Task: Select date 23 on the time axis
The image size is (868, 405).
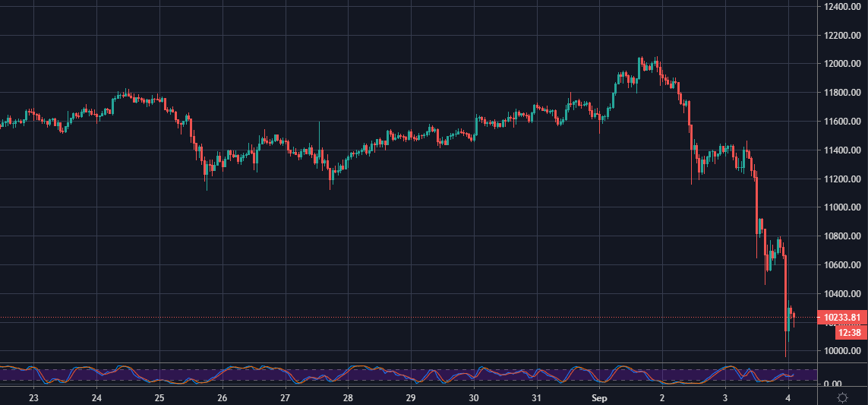Action: [x=33, y=397]
